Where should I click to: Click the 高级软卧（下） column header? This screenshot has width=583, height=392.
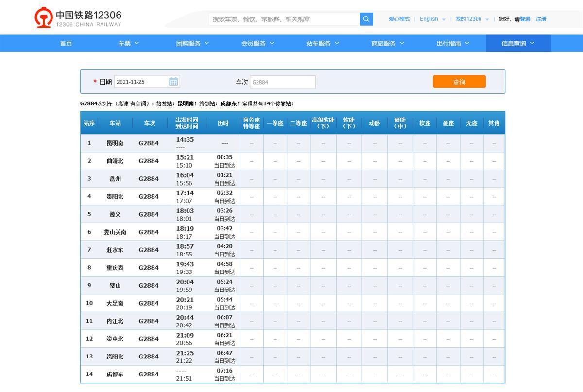(323, 123)
